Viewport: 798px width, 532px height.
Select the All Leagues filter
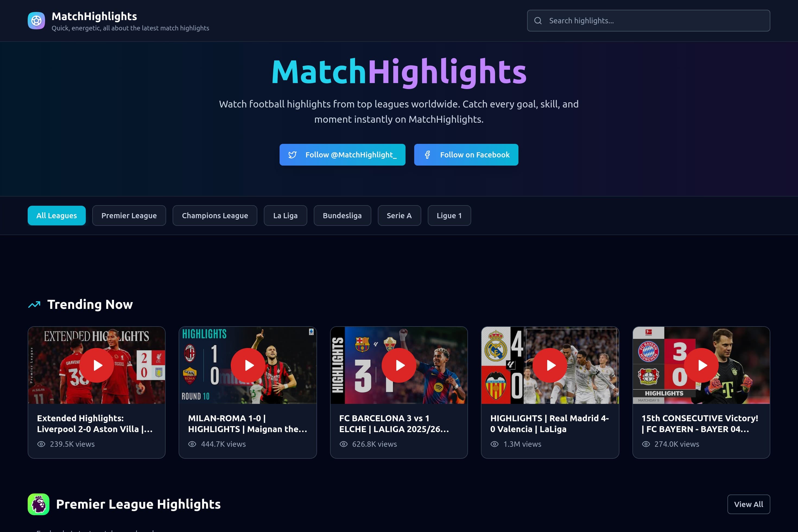(x=56, y=216)
